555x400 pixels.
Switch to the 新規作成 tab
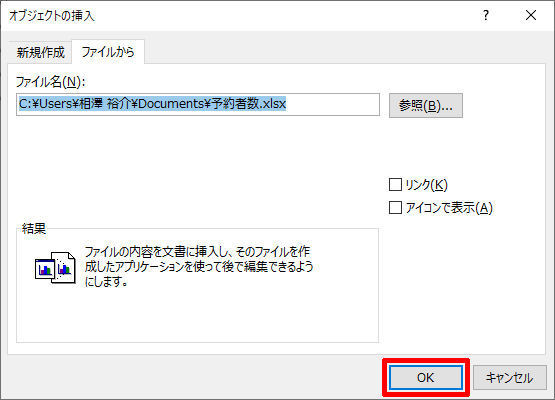point(40,53)
